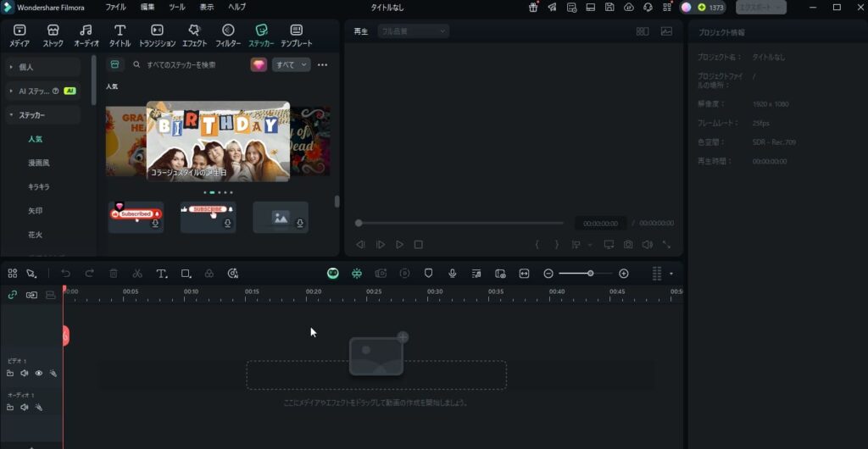The image size is (868, 449).
Task: Switch to the タイトル (Titles) tab
Action: (x=120, y=36)
